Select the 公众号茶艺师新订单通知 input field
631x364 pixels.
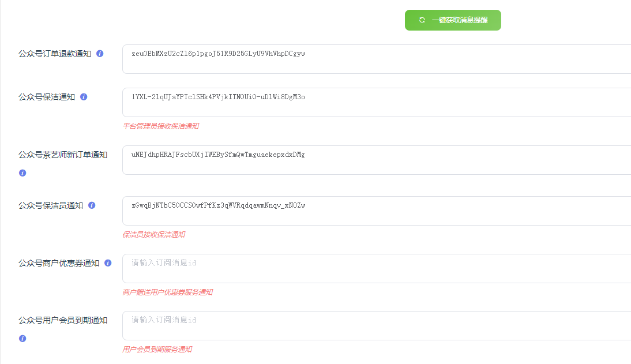376,160
